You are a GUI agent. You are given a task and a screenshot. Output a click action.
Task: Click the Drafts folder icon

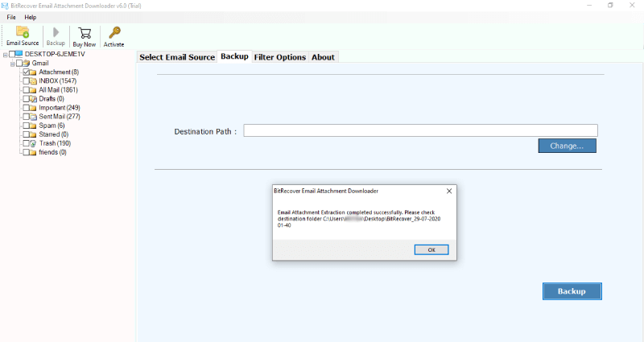click(33, 99)
